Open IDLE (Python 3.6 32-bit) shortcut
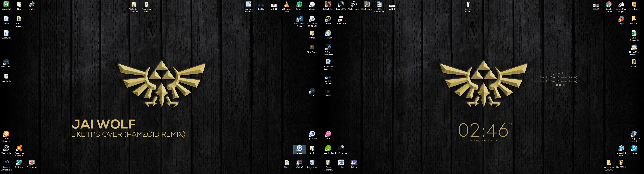 pyautogui.click(x=312, y=21)
